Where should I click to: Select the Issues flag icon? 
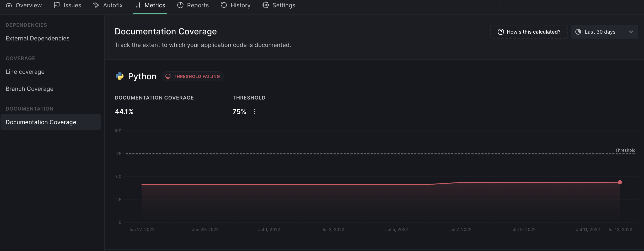pyautogui.click(x=57, y=5)
